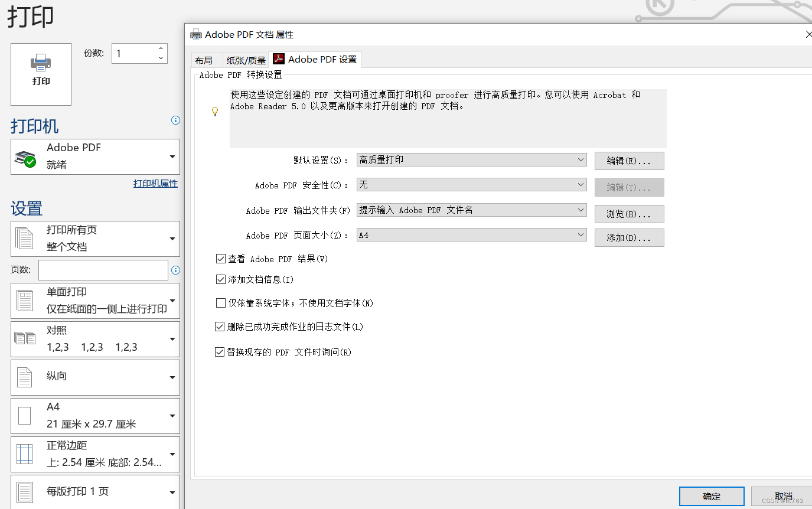Open the A4 21 厘米 x 29.7 厘米 paper dropdown
This screenshot has height=509, width=812.
pyautogui.click(x=95, y=416)
